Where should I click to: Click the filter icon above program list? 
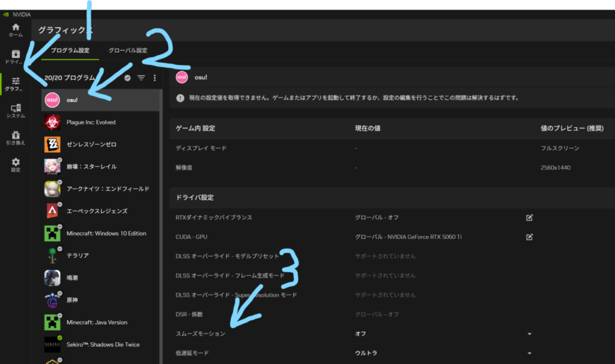[x=141, y=77]
